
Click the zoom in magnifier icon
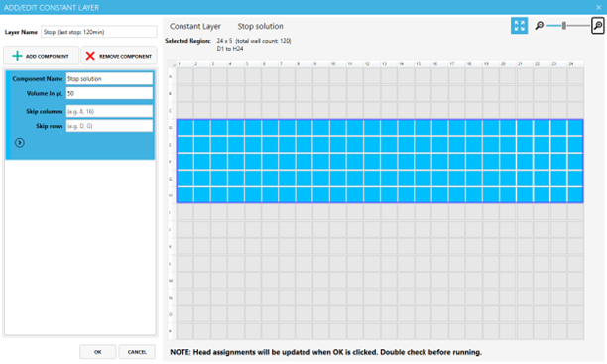tap(598, 26)
